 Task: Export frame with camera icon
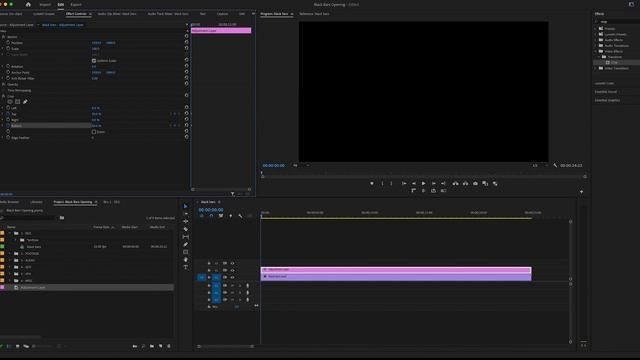(x=476, y=184)
